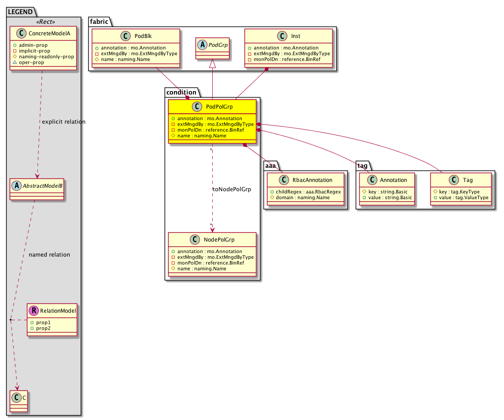The image size is (504, 420).
Task: Select the fabric package tab
Action: tap(99, 22)
